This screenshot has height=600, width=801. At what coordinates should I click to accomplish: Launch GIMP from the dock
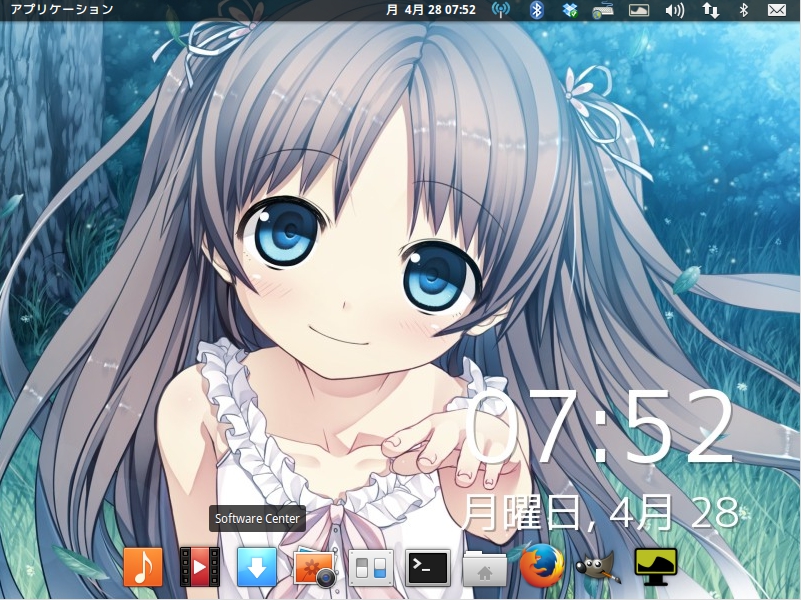click(x=598, y=567)
